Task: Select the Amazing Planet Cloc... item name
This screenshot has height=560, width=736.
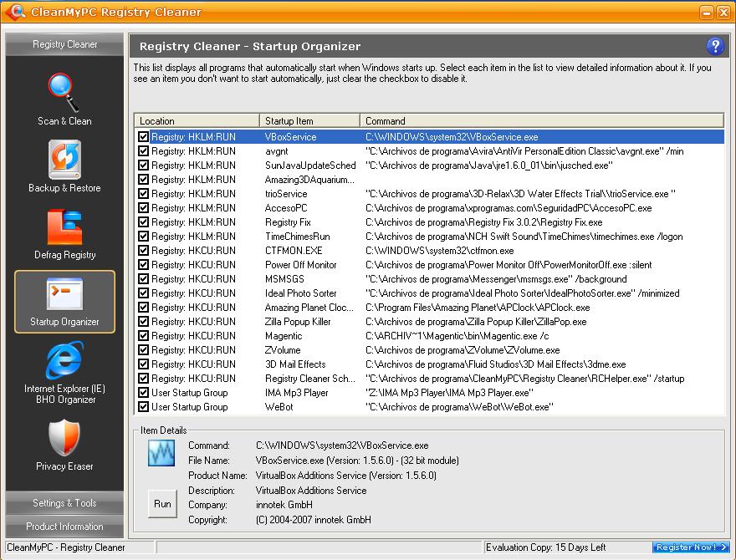Action: [x=309, y=308]
